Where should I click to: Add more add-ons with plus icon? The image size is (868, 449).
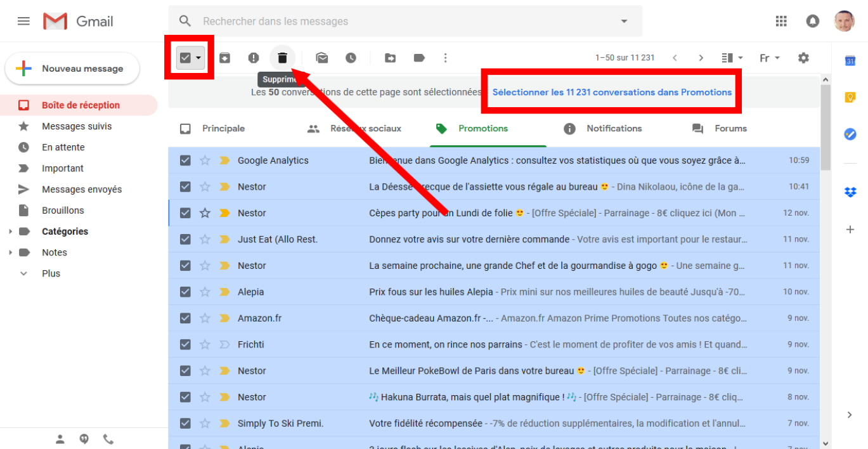(x=850, y=229)
